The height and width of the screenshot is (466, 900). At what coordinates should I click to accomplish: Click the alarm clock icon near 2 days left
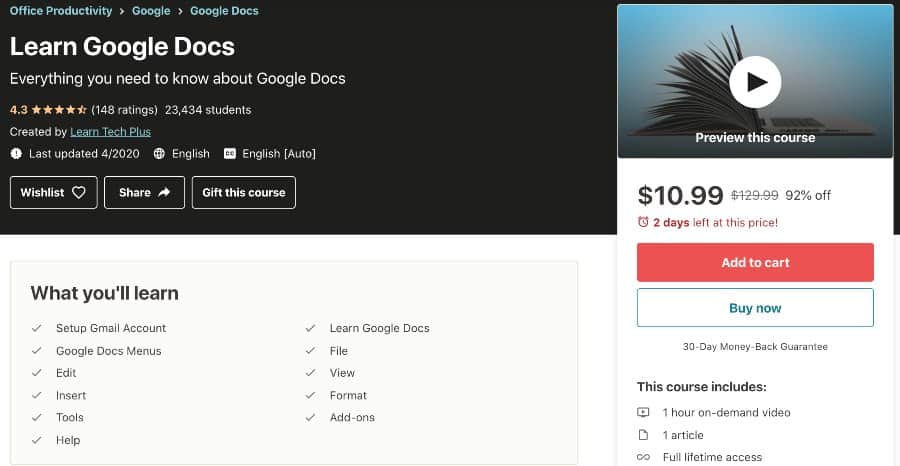click(x=643, y=222)
